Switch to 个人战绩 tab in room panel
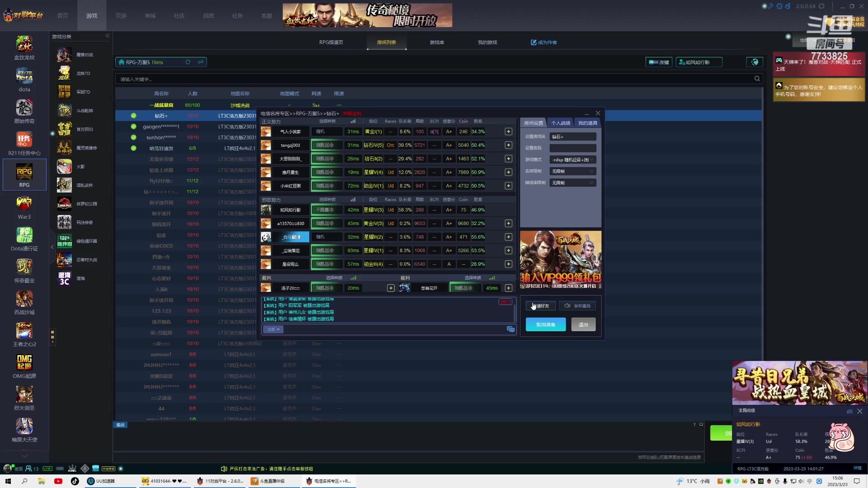The image size is (868, 488). point(561,123)
